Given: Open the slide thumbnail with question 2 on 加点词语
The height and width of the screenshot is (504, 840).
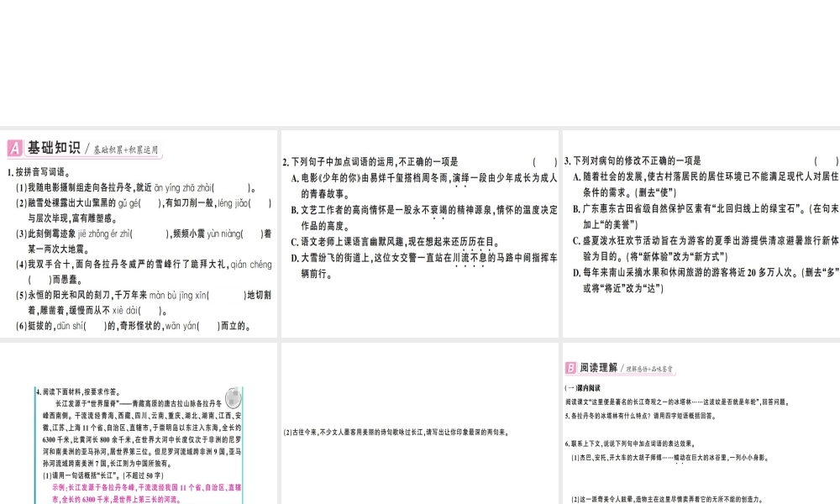Looking at the screenshot, I should pyautogui.click(x=420, y=234).
